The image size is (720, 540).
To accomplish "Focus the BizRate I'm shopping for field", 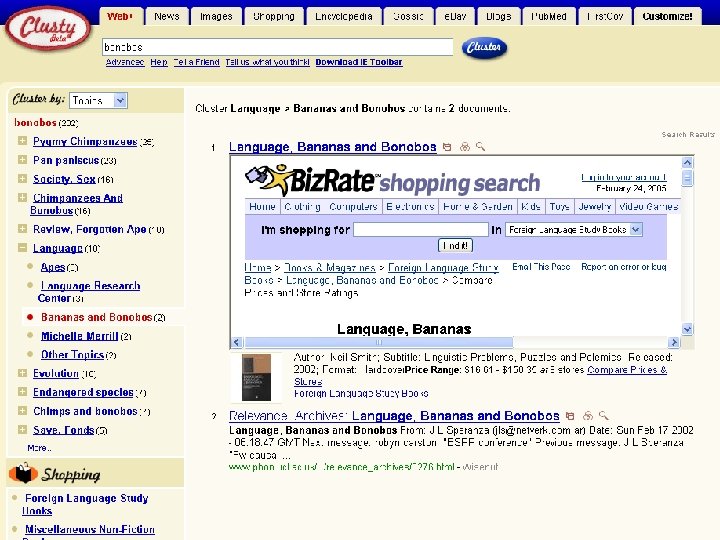I will coord(421,229).
